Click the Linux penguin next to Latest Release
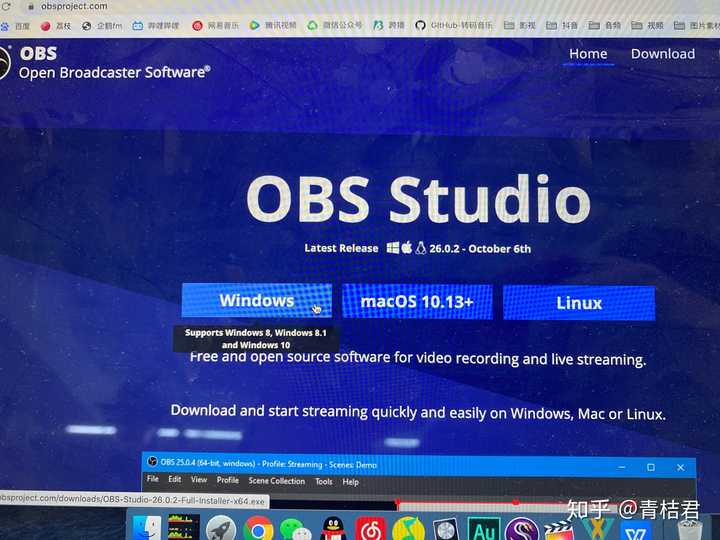This screenshot has height=540, width=720. [421, 248]
